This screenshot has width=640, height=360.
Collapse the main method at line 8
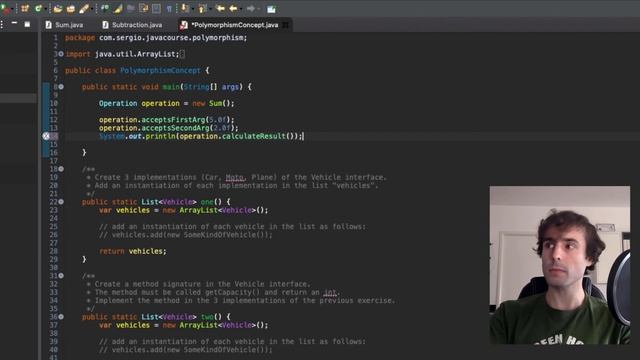click(61, 87)
